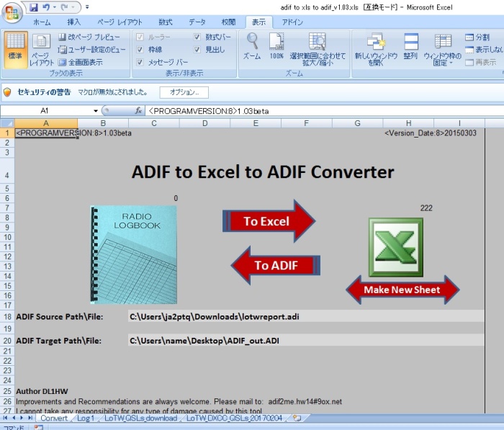Open the アドイン ribbon tab
Screen dimensions: 504x430
tap(292, 22)
